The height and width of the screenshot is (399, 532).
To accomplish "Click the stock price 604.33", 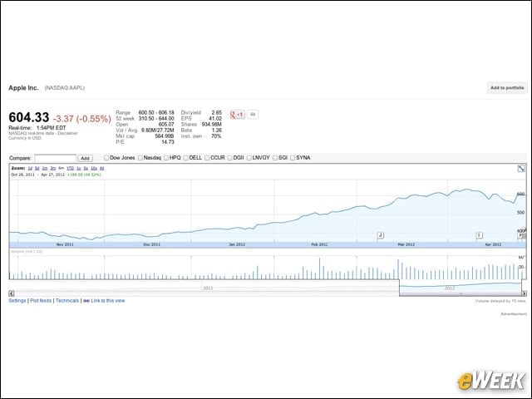I will coord(29,117).
